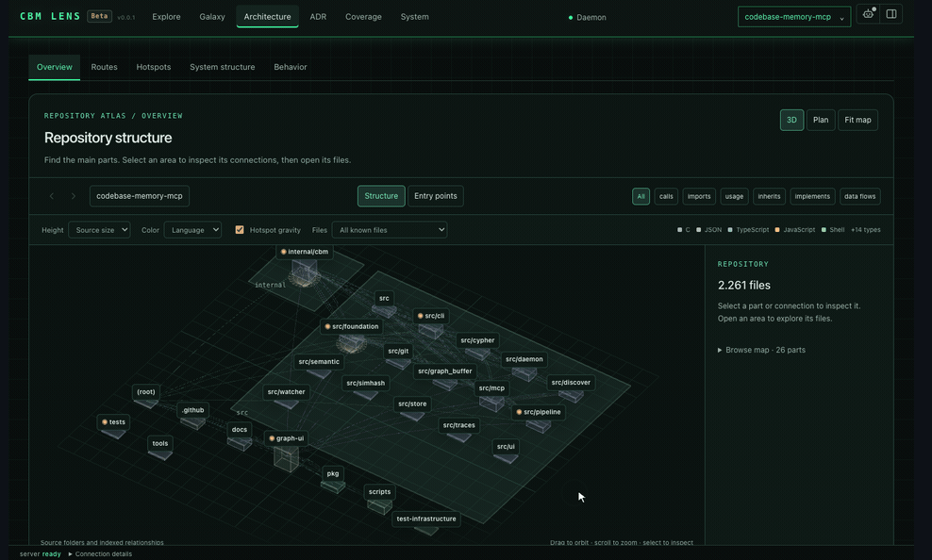The image size is (932, 560).
Task: Uncheck the Hotspot gravity checkbox
Action: click(240, 230)
